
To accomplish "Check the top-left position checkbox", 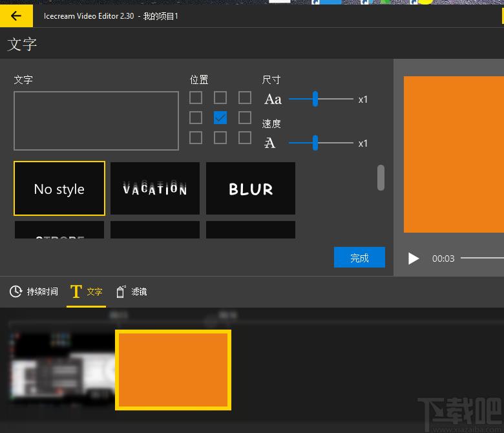I will click(x=196, y=98).
